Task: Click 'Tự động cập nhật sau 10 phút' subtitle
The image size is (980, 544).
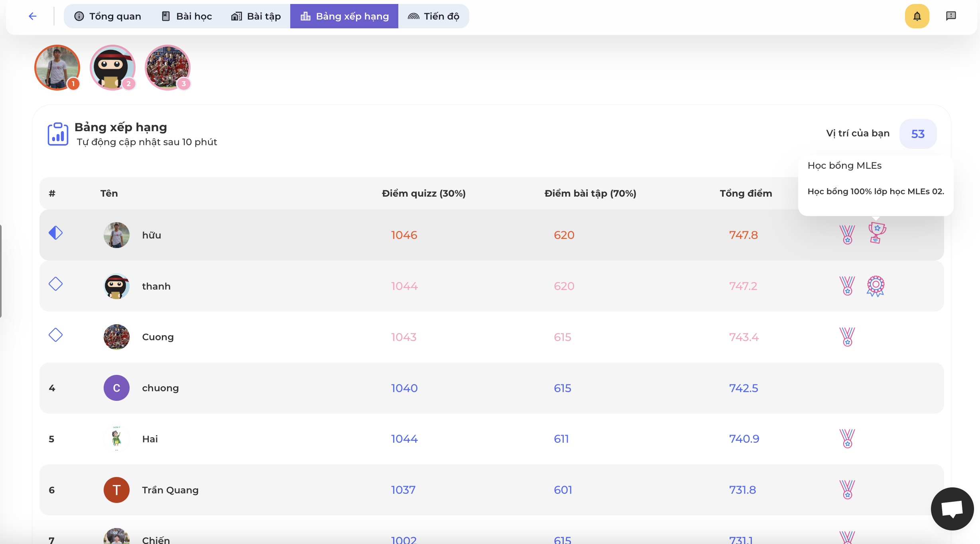Action: click(147, 142)
